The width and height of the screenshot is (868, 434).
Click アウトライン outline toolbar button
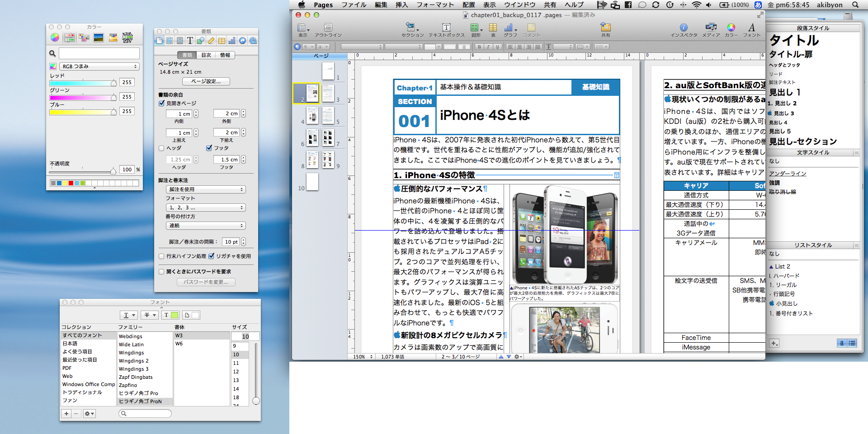(x=328, y=30)
